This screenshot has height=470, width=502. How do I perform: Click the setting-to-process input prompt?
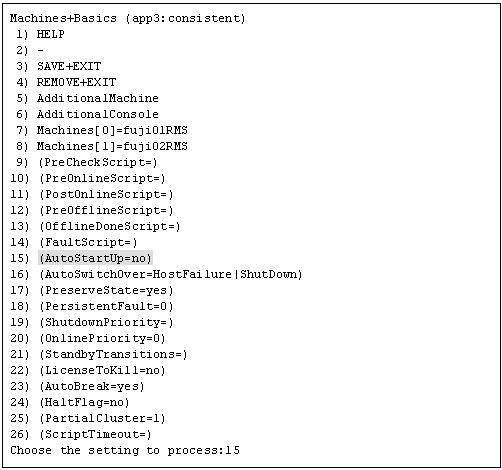(x=125, y=450)
